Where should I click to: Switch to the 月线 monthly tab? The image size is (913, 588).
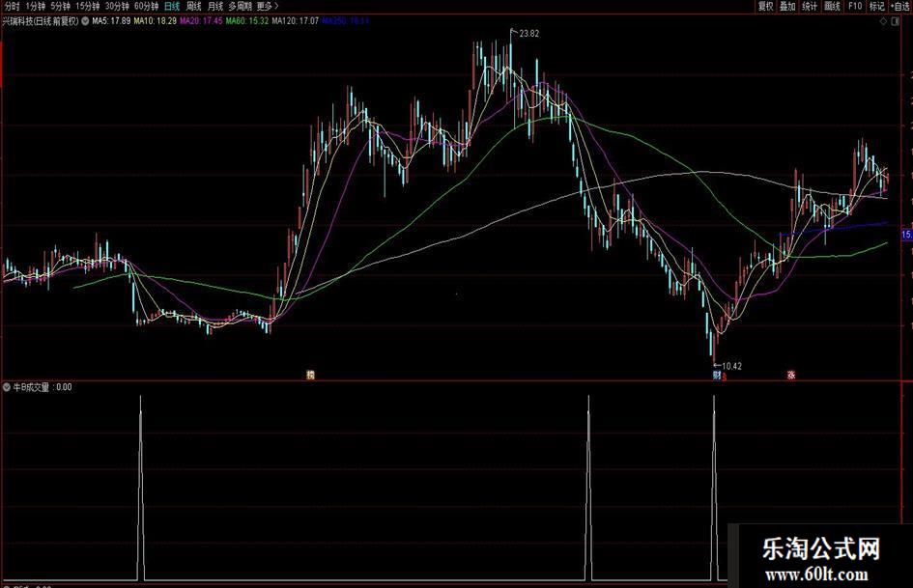coord(215,7)
